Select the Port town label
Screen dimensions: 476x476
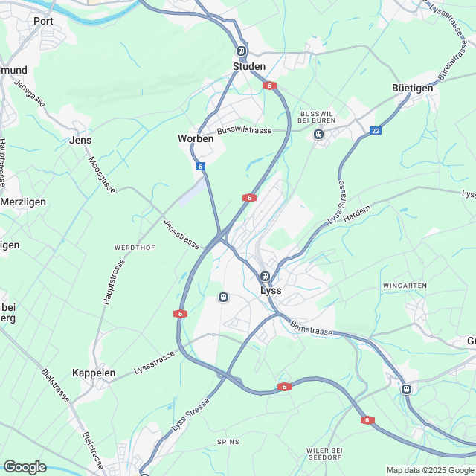[43, 21]
